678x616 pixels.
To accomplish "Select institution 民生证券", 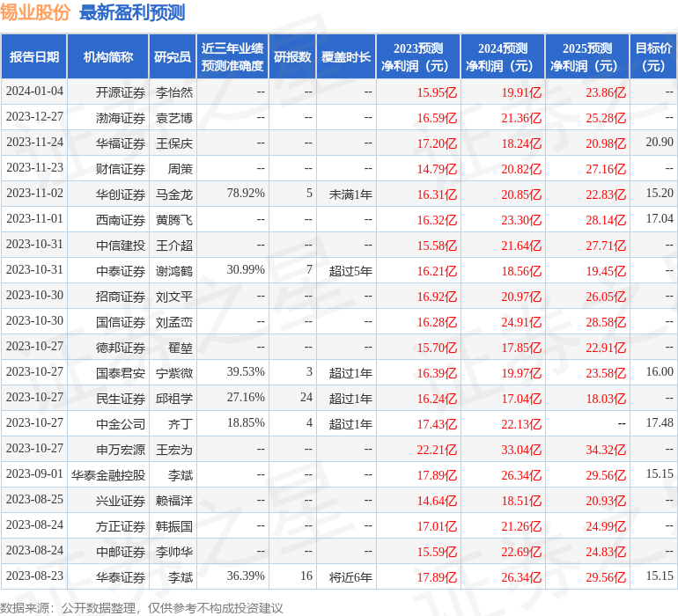I will point(121,399).
